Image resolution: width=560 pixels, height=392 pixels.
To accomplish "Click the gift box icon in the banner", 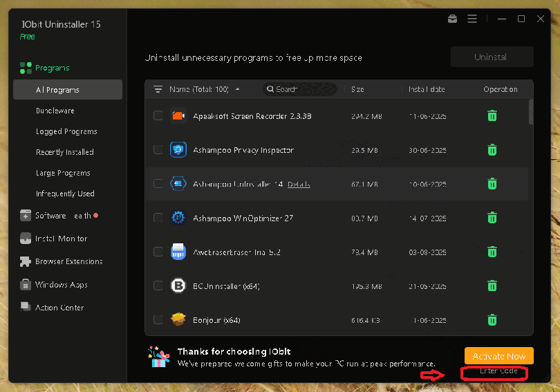I will 159,357.
